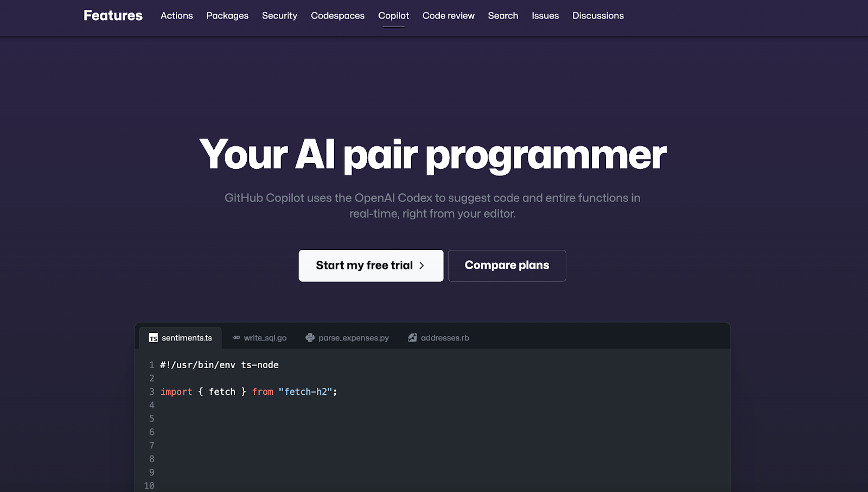The height and width of the screenshot is (492, 868).
Task: Open the Packages nav item
Action: point(227,16)
